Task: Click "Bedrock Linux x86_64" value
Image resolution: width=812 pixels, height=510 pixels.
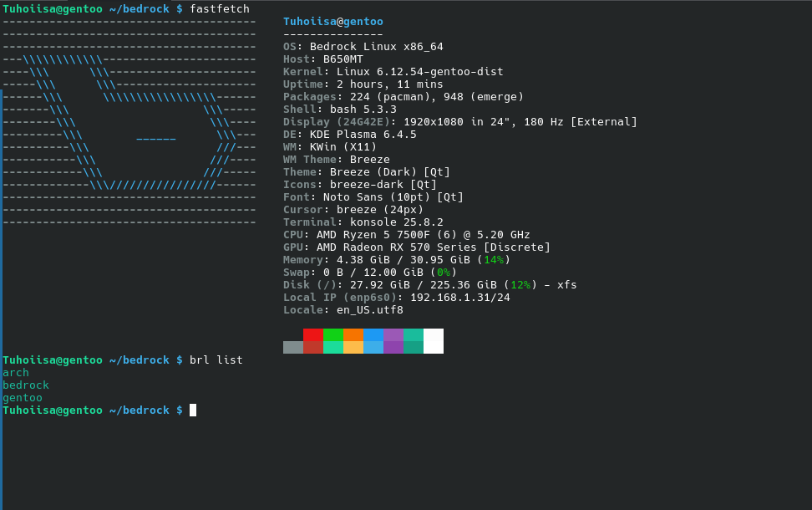Action: click(377, 47)
